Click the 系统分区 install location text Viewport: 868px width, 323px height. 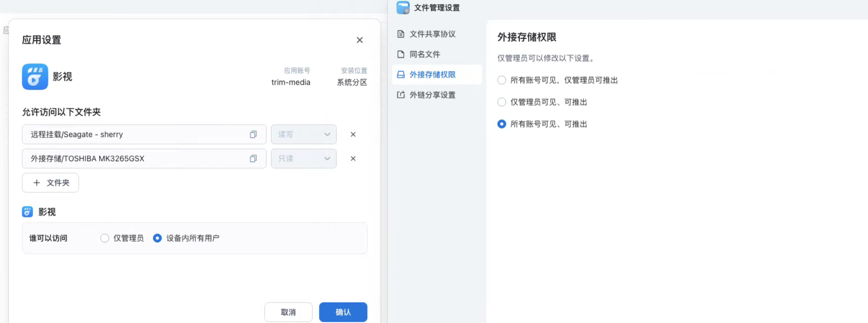[352, 82]
